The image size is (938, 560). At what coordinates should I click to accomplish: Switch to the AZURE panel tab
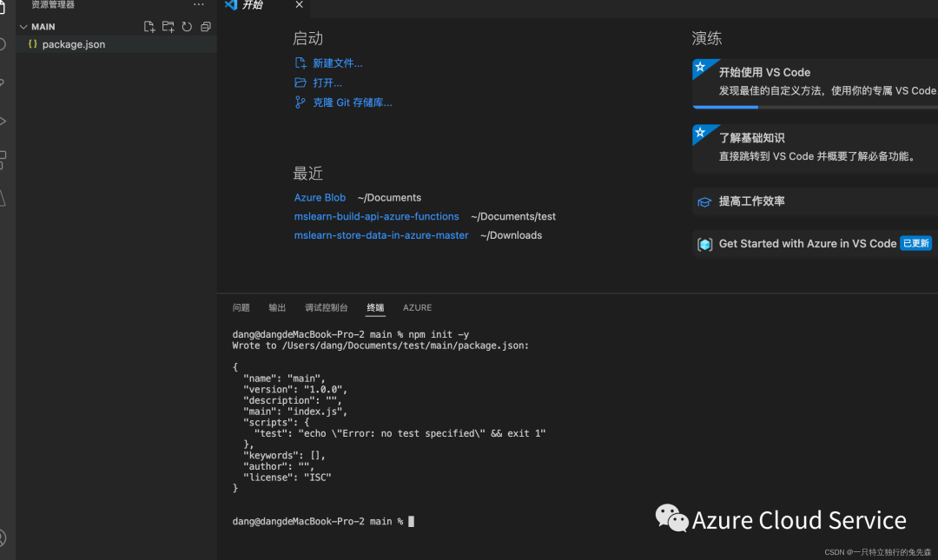(x=417, y=307)
